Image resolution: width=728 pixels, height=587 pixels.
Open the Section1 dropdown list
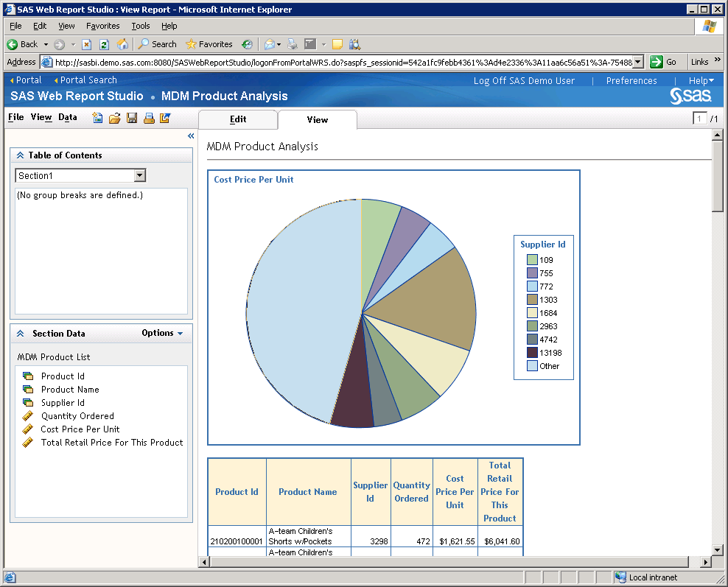[x=140, y=175]
